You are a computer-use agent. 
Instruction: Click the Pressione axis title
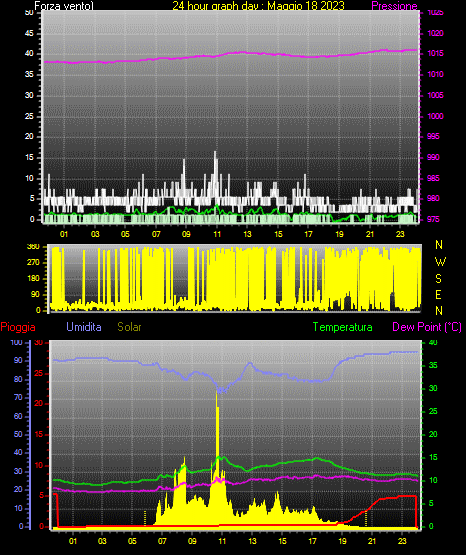click(395, 6)
